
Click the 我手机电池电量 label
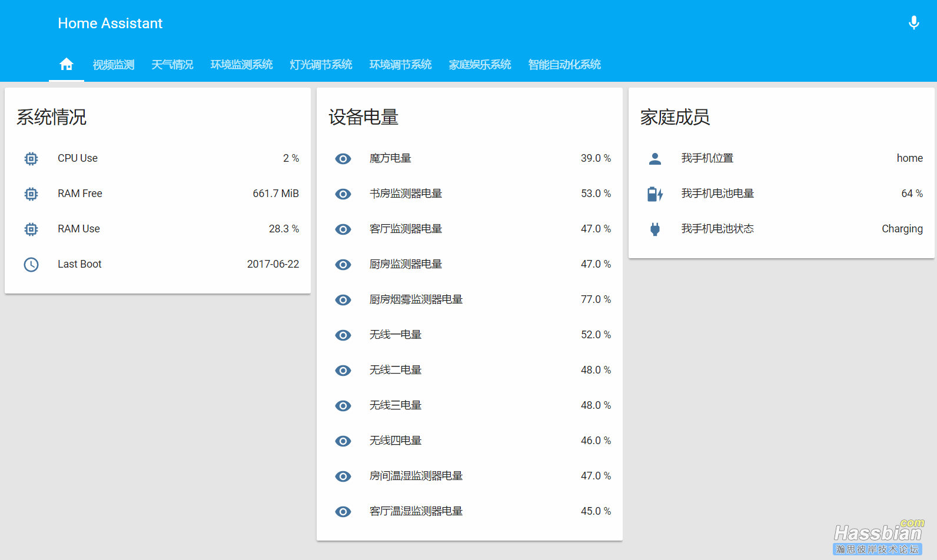(717, 194)
